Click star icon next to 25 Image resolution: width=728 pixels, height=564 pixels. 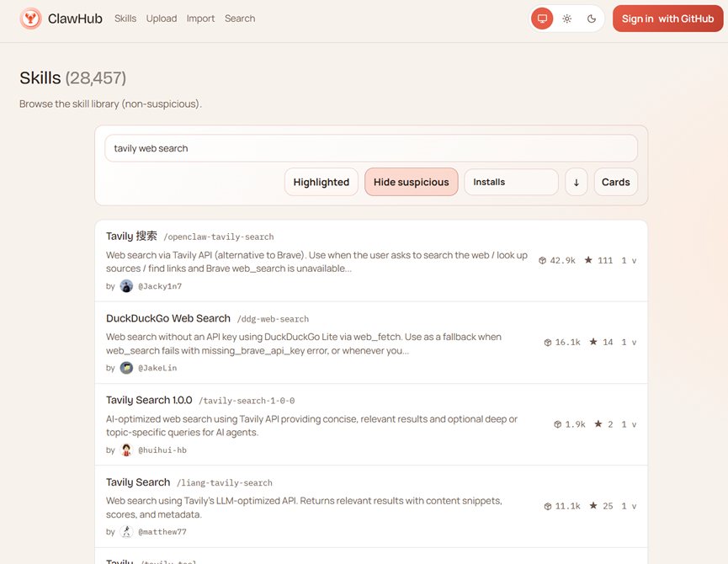[x=593, y=506]
